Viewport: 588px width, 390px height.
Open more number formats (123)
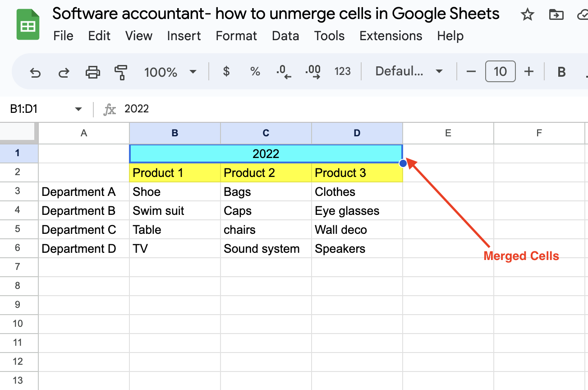coord(343,71)
